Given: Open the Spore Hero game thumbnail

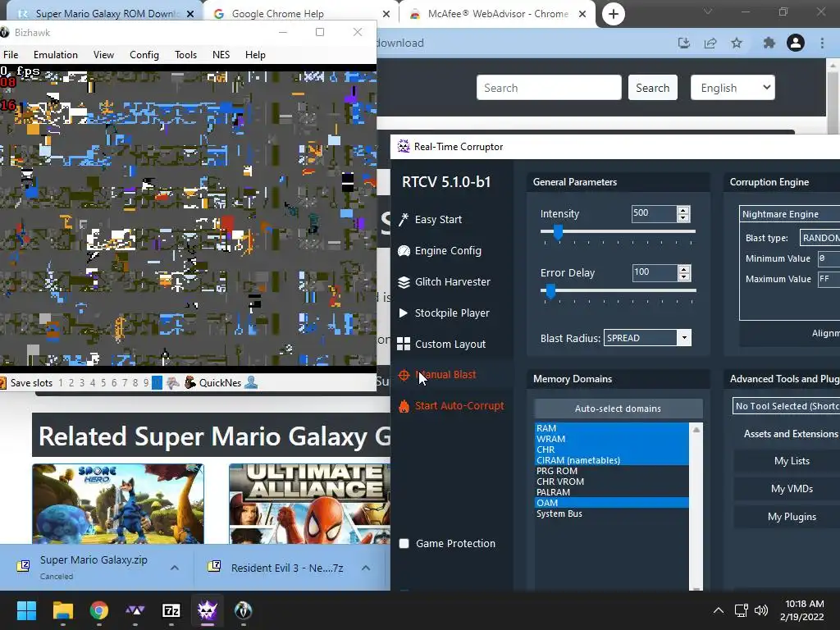Looking at the screenshot, I should click(118, 504).
